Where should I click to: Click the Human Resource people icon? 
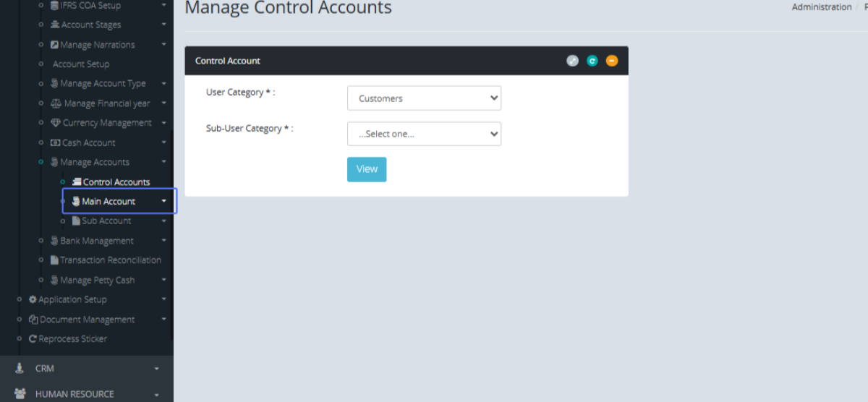(20, 394)
